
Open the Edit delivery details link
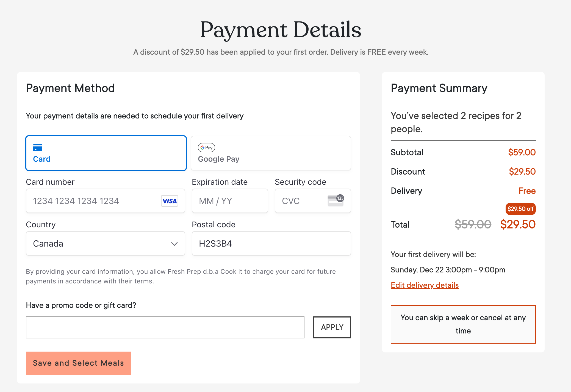click(x=425, y=285)
